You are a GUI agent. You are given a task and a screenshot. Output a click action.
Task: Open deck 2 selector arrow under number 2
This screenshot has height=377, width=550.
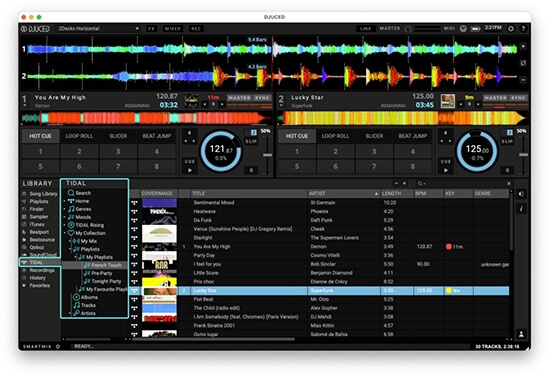pos(281,106)
